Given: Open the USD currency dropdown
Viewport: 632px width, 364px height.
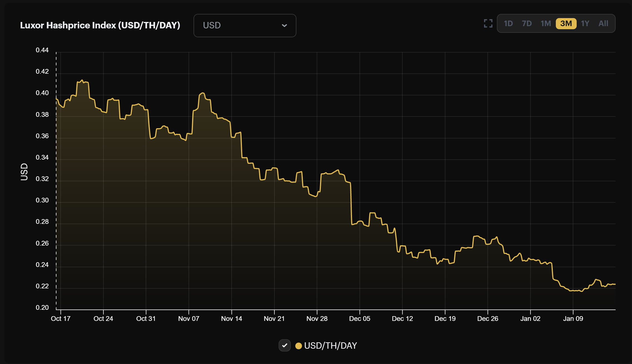Looking at the screenshot, I should point(245,25).
